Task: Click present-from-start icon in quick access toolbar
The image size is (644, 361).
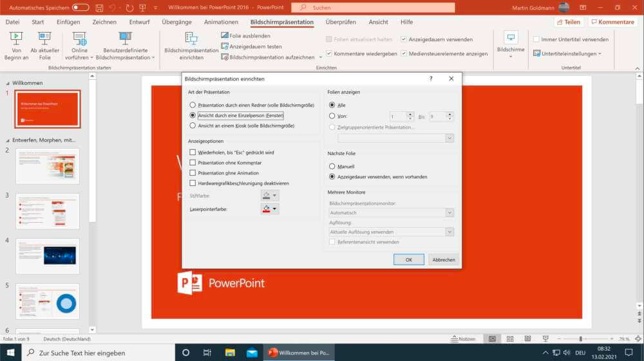Action: [x=142, y=7]
